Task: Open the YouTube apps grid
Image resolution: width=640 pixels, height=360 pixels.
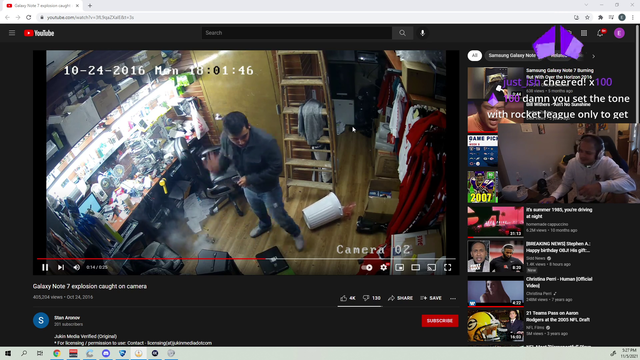Action: pyautogui.click(x=584, y=33)
